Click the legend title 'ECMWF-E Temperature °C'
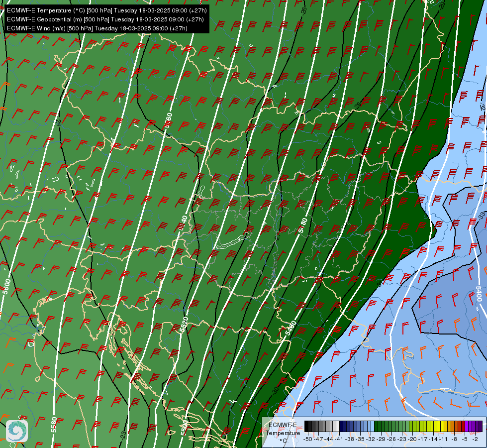487x448 pixels. tap(283, 433)
